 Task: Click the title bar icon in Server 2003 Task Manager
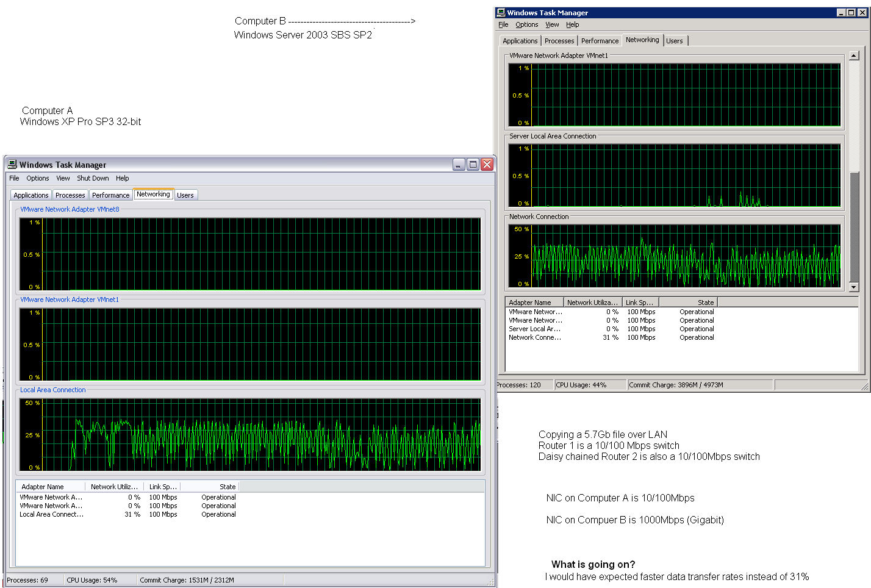tap(501, 12)
